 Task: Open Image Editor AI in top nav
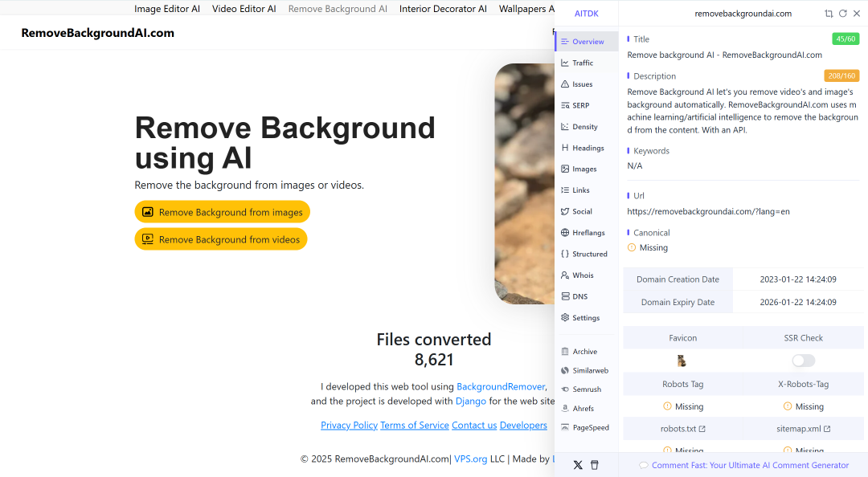[x=167, y=9]
